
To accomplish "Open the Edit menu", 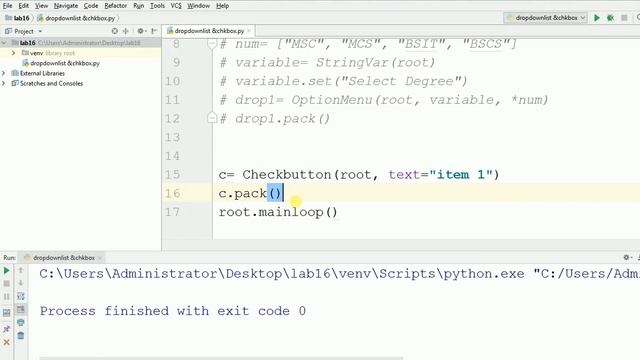I will (24, 6).
